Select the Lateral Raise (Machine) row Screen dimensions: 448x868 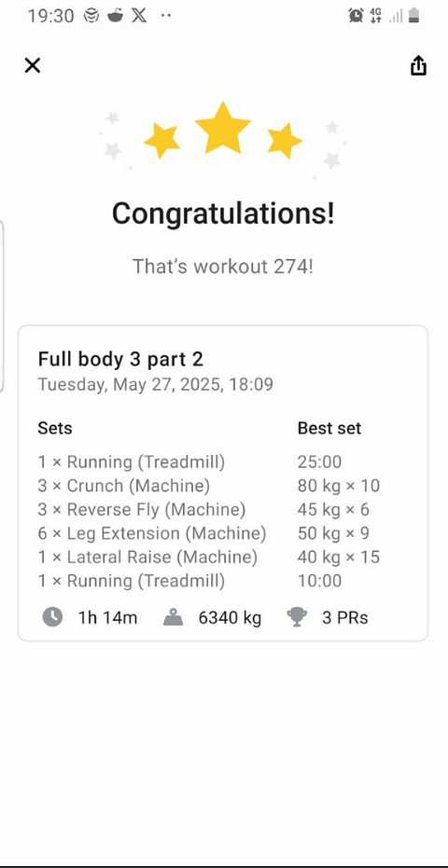pos(208,557)
